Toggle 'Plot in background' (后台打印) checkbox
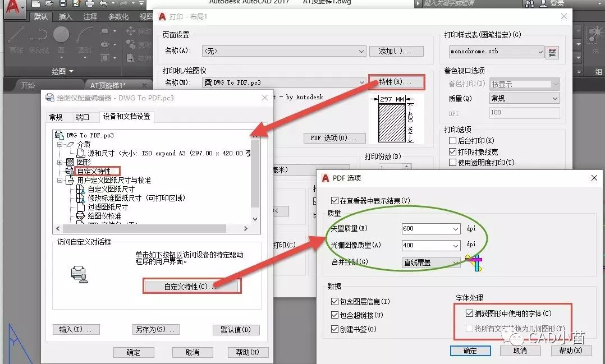Screen dimensions: 605x364 coord(452,141)
